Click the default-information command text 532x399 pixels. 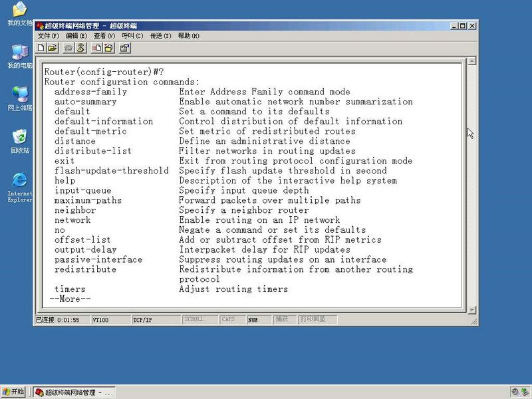pyautogui.click(x=104, y=122)
